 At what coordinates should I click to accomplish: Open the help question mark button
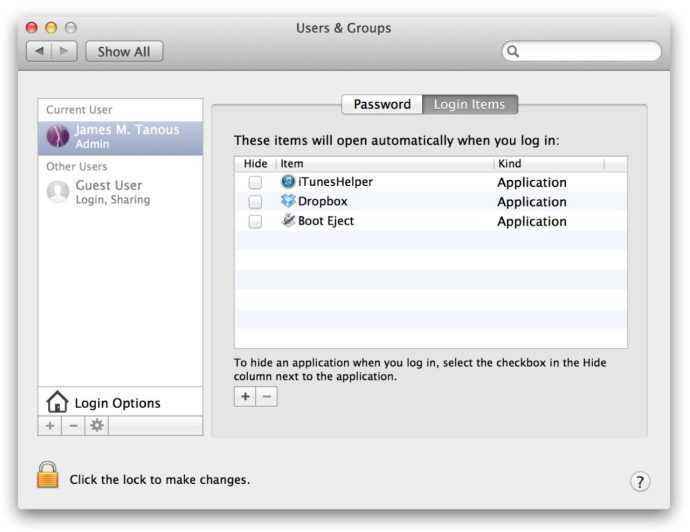tap(639, 481)
